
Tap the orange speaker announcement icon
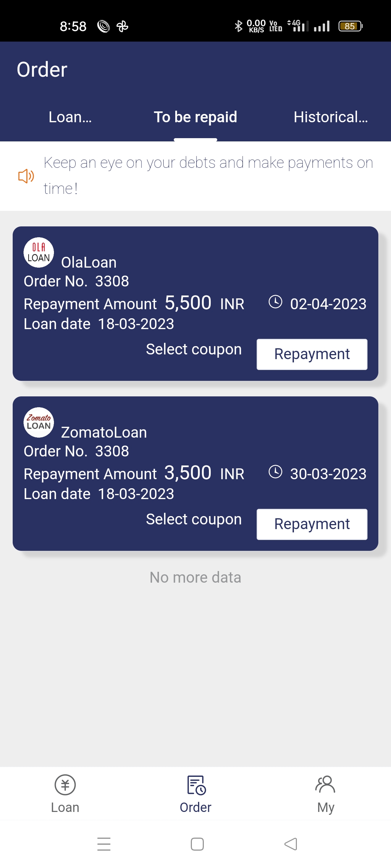pyautogui.click(x=26, y=176)
